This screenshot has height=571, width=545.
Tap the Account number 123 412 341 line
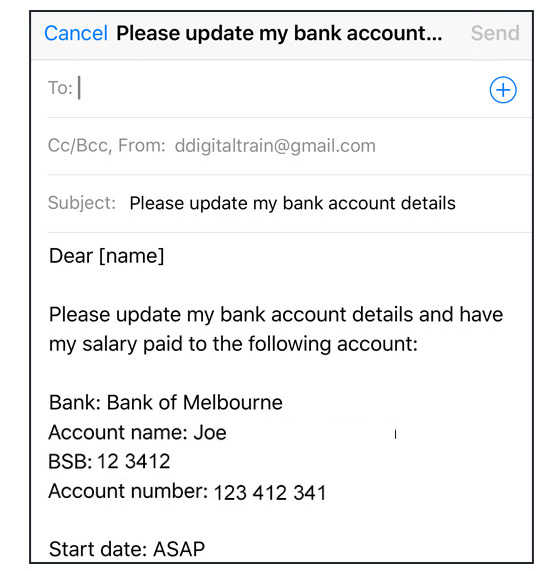pos(187,492)
